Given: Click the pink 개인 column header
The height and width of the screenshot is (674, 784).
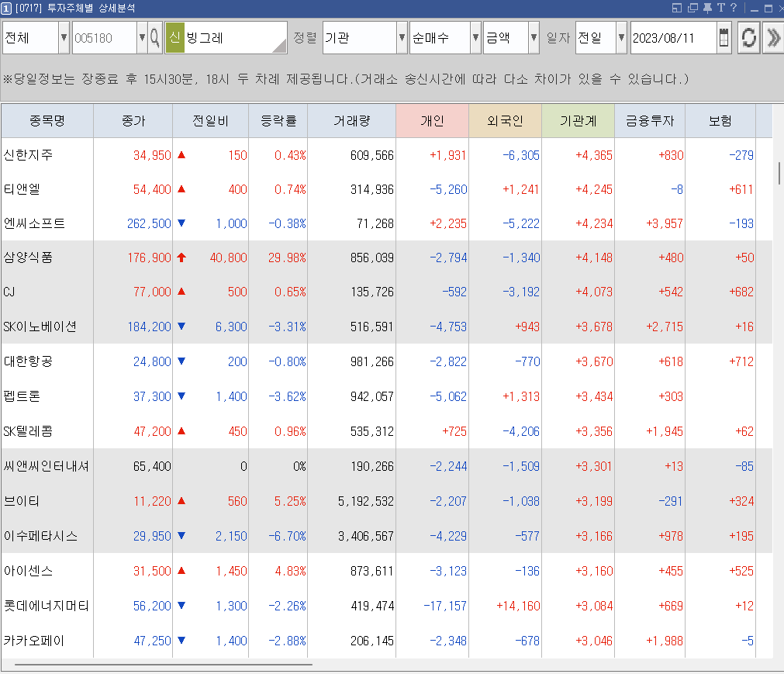Looking at the screenshot, I should click(432, 120).
